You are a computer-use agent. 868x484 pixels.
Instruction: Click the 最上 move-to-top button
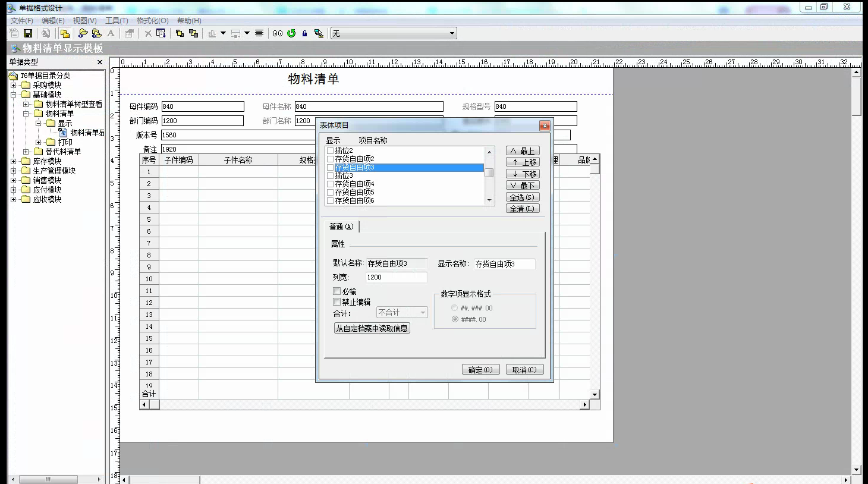(x=523, y=151)
